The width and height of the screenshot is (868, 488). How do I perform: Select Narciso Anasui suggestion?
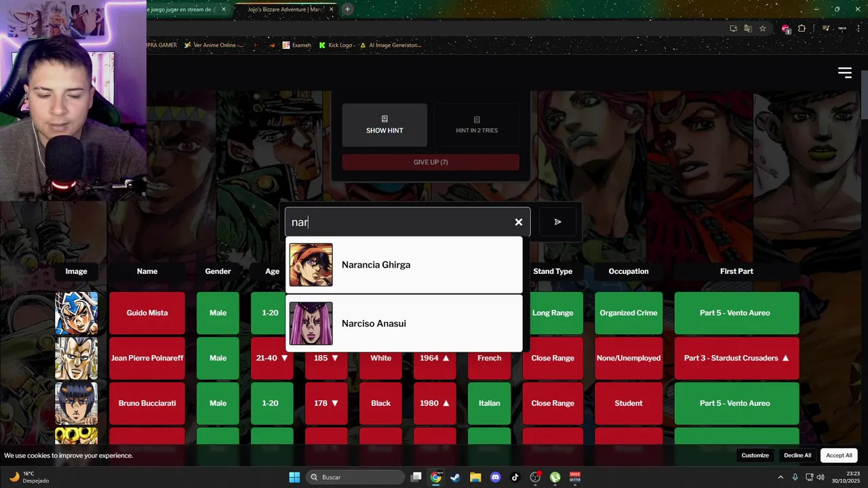pyautogui.click(x=404, y=323)
